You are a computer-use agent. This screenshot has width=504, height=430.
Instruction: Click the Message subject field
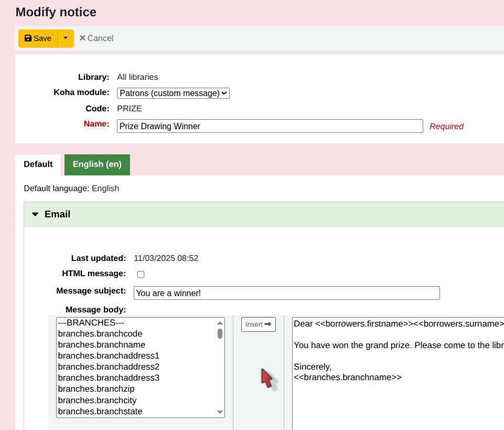coord(286,293)
